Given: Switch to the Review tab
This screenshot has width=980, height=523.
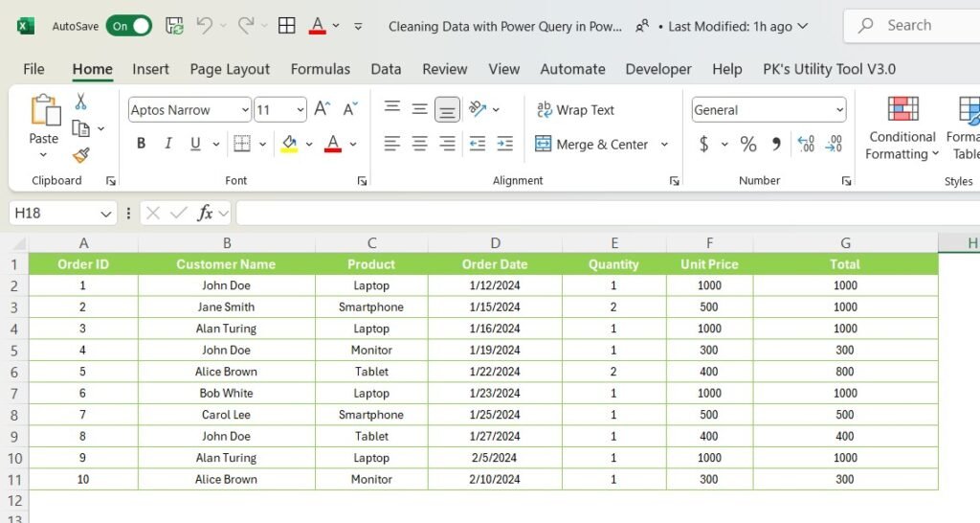Looking at the screenshot, I should [444, 69].
